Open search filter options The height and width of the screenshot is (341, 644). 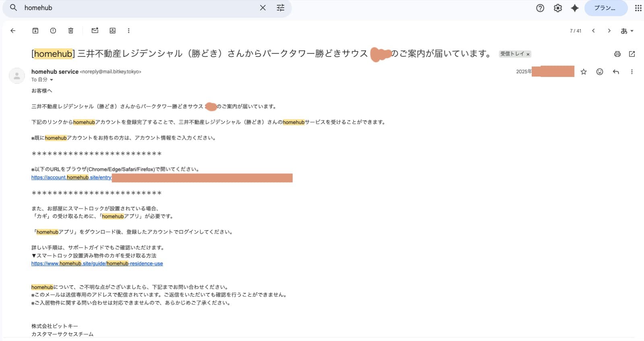(281, 8)
